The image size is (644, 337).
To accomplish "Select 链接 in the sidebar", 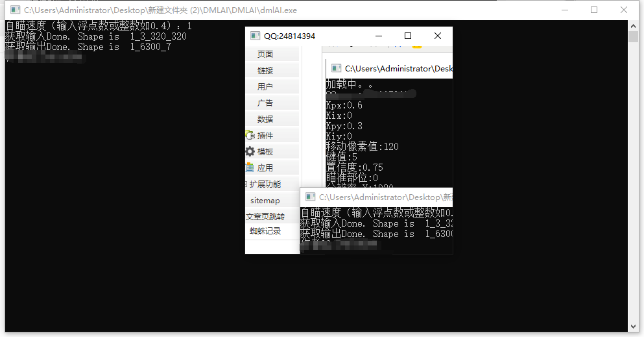I will (x=265, y=70).
